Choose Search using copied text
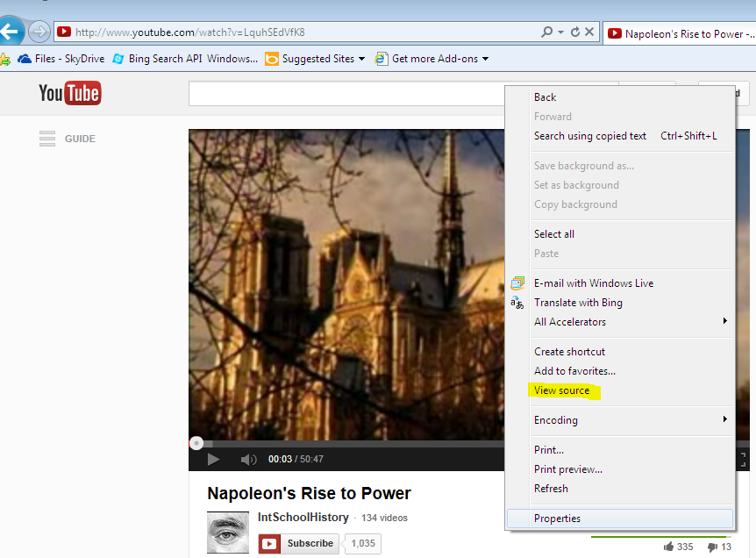 point(589,136)
